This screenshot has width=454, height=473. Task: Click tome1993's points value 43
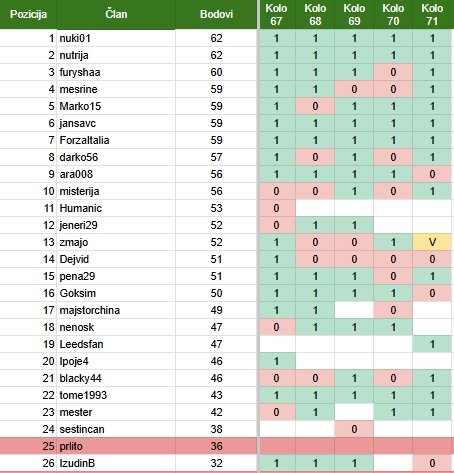[216, 395]
